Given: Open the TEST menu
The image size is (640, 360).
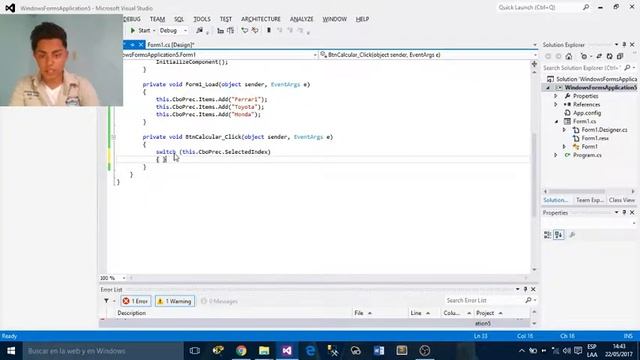Looking at the screenshot, I should (x=226, y=19).
